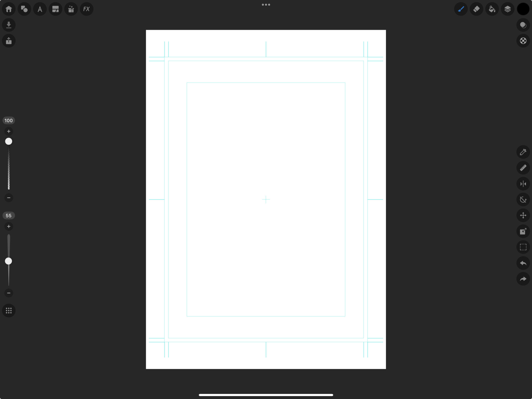
Task: Click the lower brush slider handle
Action: 9,261
